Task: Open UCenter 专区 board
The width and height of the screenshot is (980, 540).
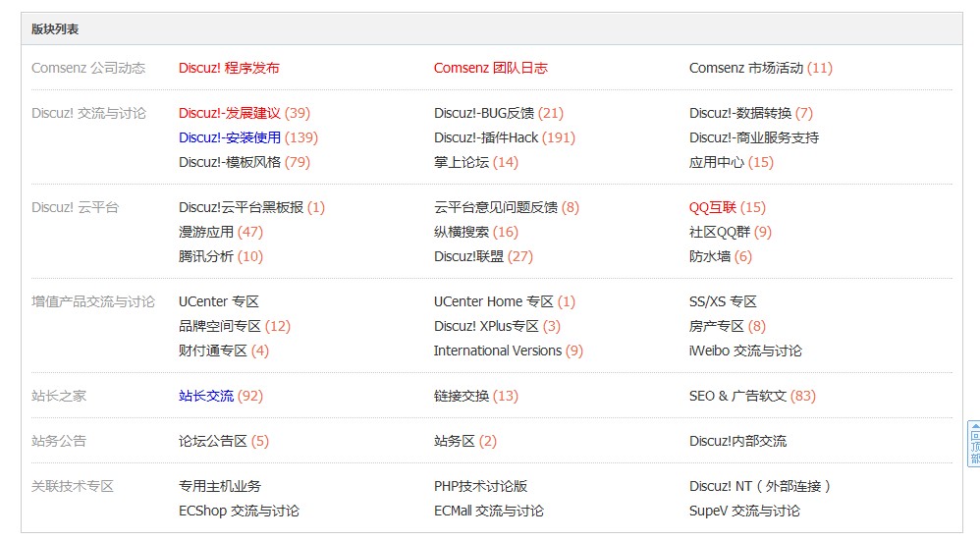Action: pos(219,301)
